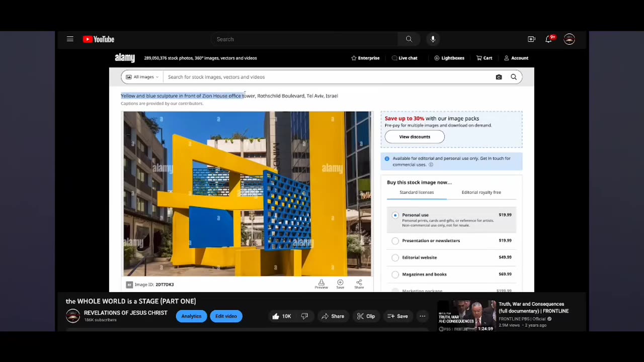Expand the All images dropdown
This screenshot has width=644, height=362.
[142, 77]
